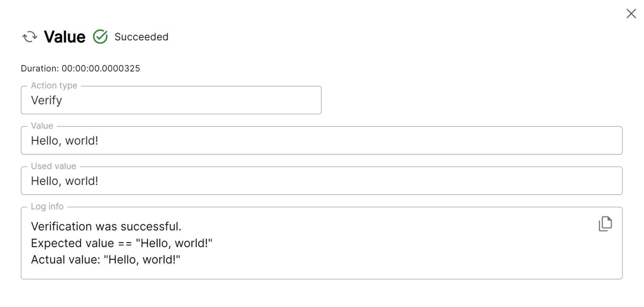
Task: Click the 'Duration:' label text
Action: click(40, 68)
